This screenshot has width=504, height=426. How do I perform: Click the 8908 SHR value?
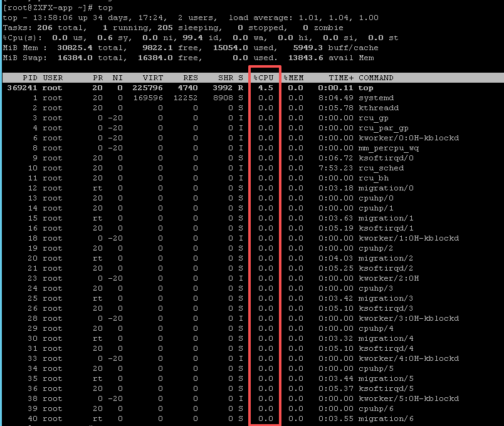pyautogui.click(x=223, y=98)
